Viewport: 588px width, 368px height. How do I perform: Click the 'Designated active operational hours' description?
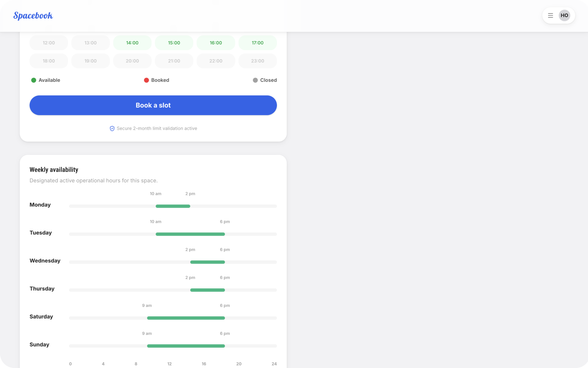93,181
